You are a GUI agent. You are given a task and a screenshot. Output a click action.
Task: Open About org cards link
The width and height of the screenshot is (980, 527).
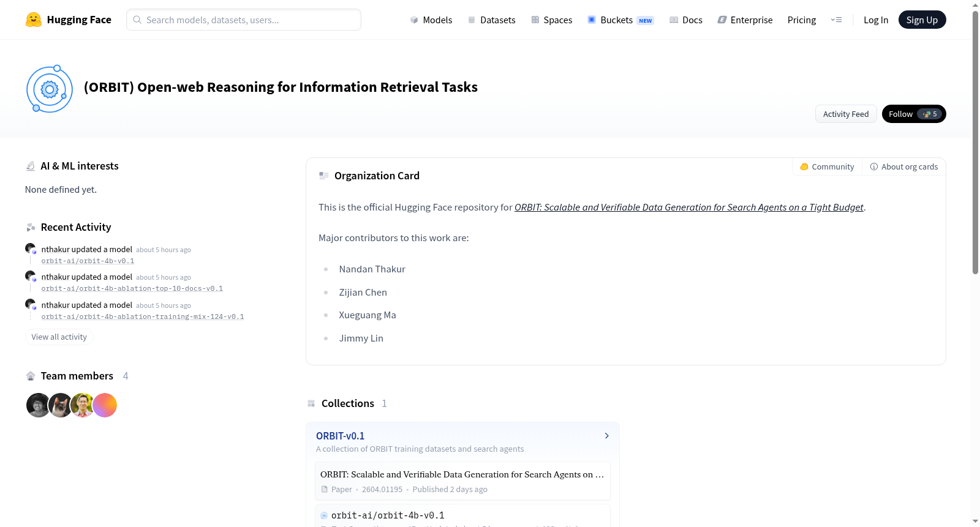click(x=904, y=166)
